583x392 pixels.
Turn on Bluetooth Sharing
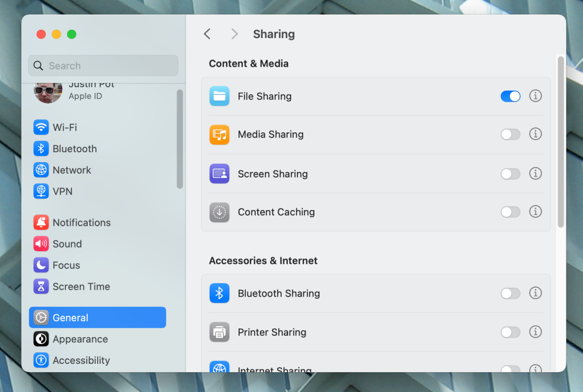pos(510,293)
